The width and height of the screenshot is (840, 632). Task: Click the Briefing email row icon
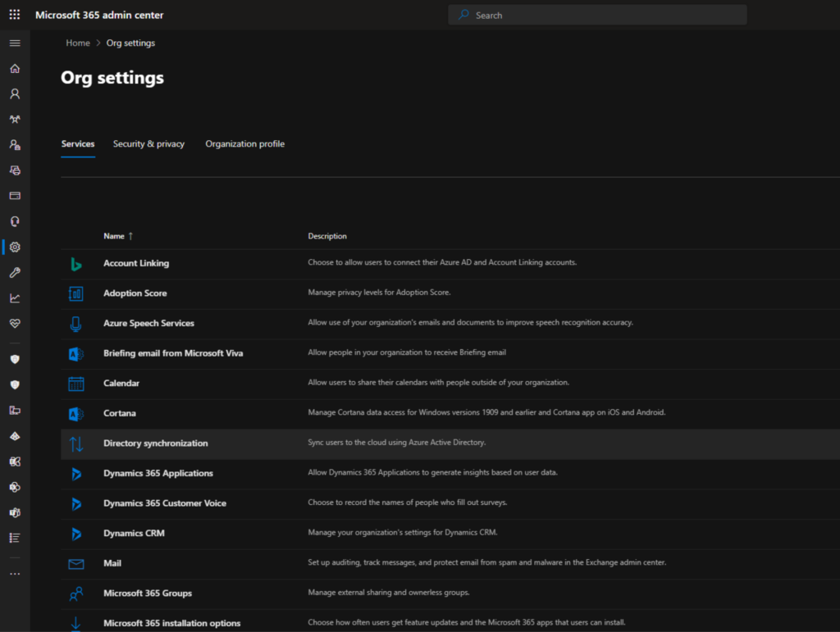76,354
